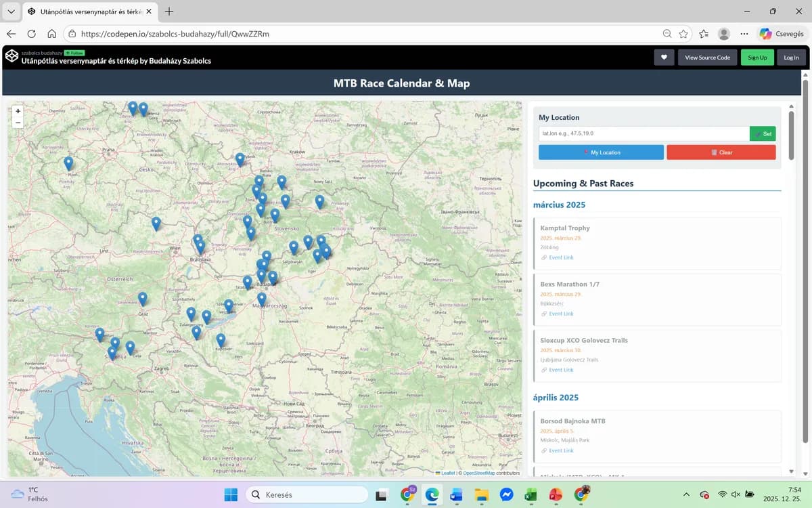Add this page to favorites with the star

[x=683, y=33]
